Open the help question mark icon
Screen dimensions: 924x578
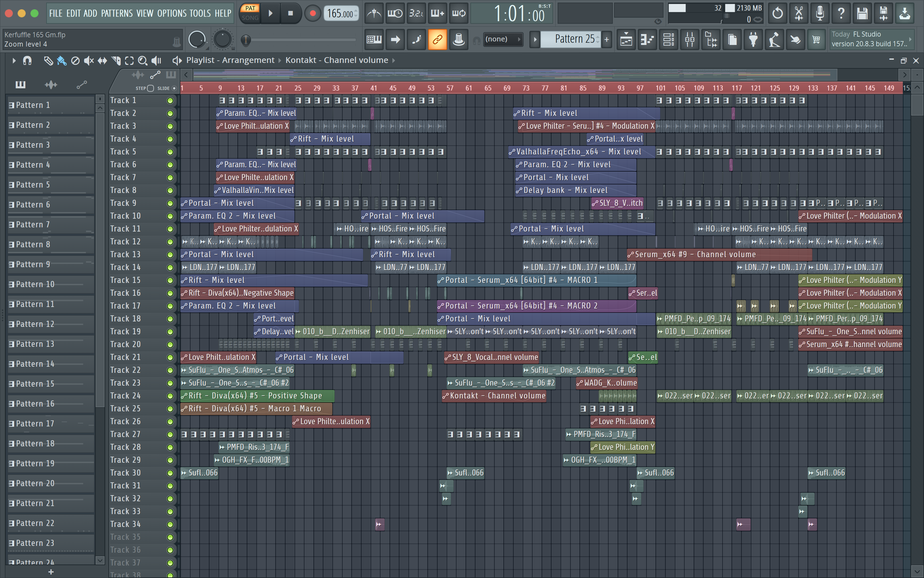coord(841,13)
